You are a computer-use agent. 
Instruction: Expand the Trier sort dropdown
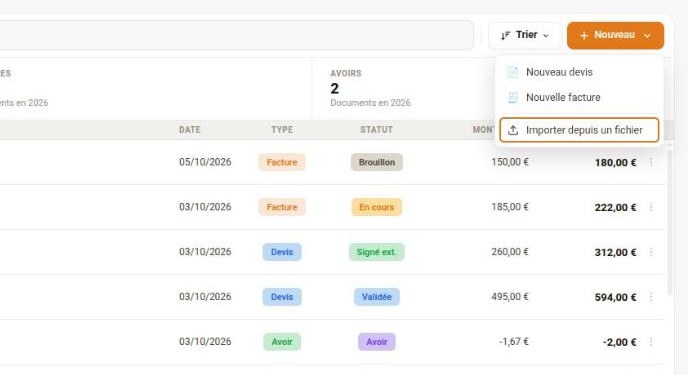[x=525, y=35]
